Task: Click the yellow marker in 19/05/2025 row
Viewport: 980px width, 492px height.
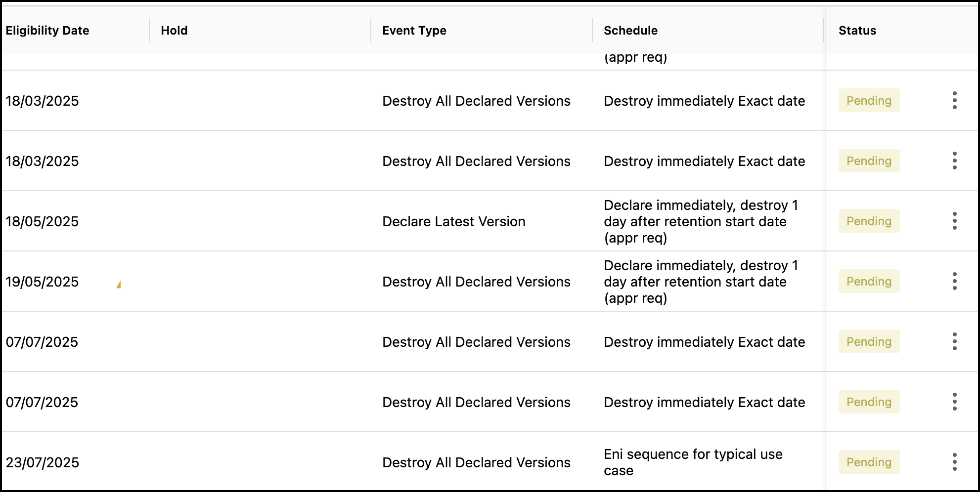Action: coord(119,285)
